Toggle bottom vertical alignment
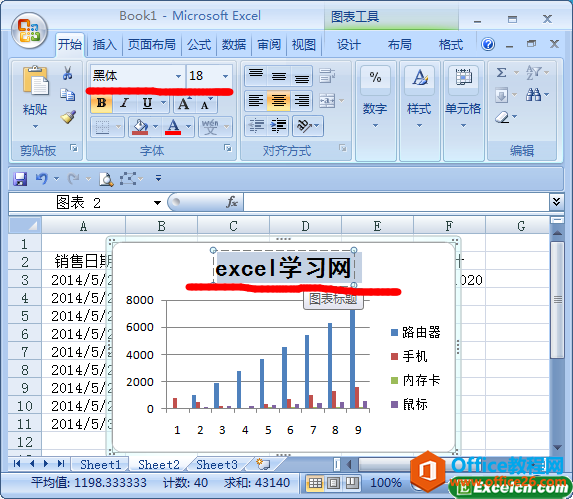Screen dimensions: 573x499 tap(301, 75)
